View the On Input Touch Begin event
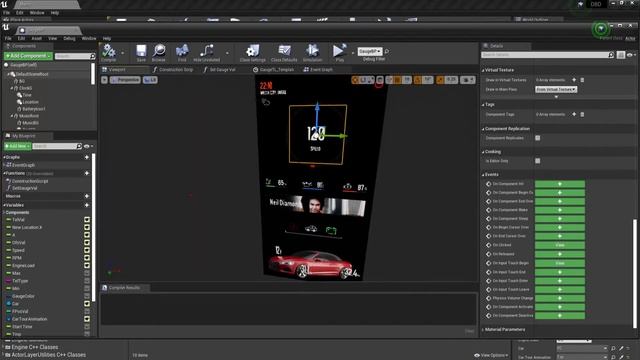Viewport: 640px width, 360px height. point(560,263)
